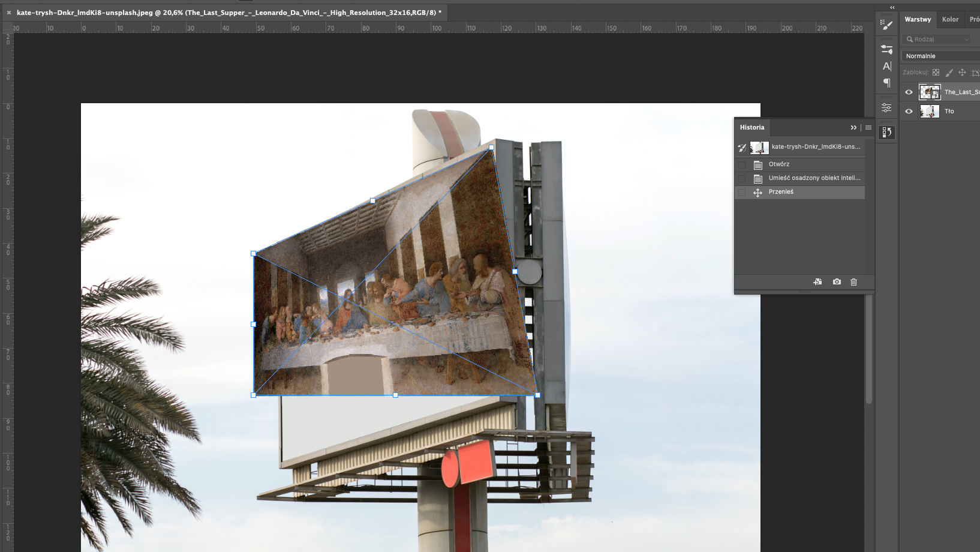Select the Umieść osadzony obiekt history state
The image size is (980, 552).
pos(801,178)
